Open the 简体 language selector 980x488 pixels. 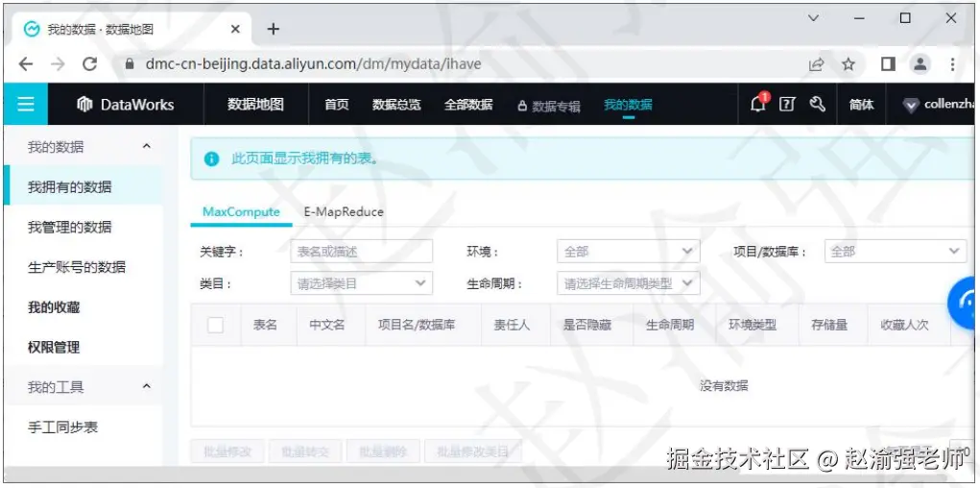click(x=861, y=105)
